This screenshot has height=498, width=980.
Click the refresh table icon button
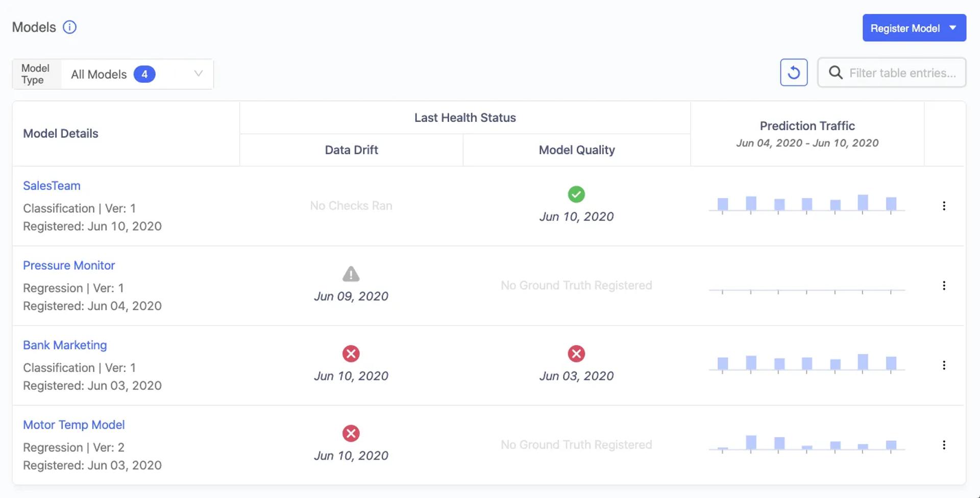pyautogui.click(x=793, y=72)
